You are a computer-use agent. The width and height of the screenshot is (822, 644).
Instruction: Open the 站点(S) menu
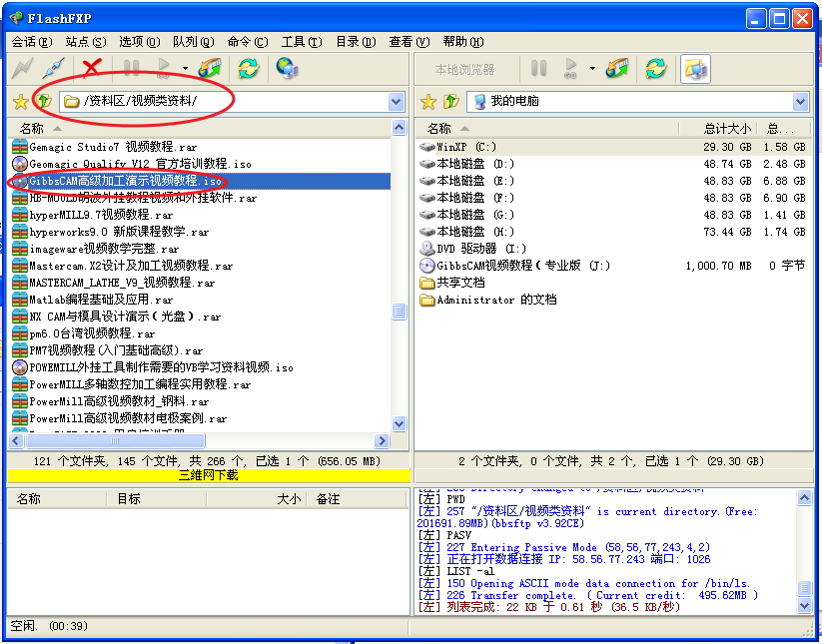pos(86,42)
